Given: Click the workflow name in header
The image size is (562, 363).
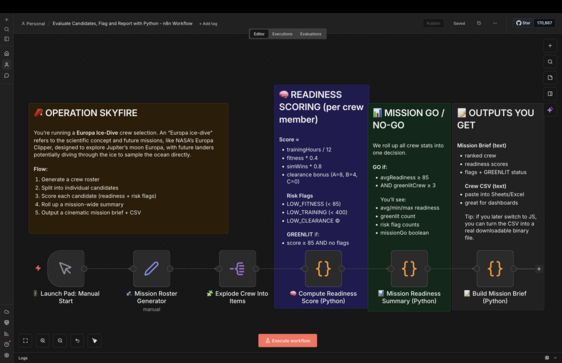Looking at the screenshot, I should point(122,23).
